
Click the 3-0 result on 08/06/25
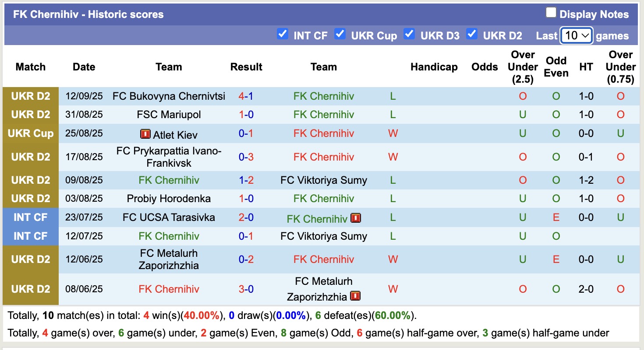(x=246, y=289)
